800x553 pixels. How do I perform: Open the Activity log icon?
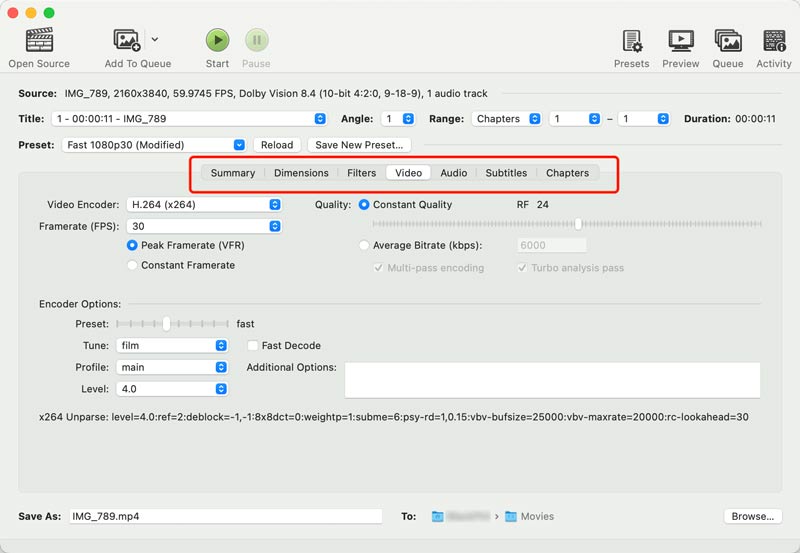773,41
